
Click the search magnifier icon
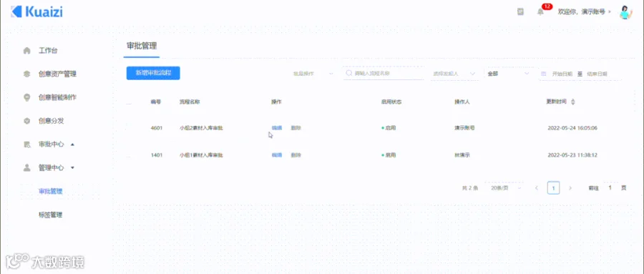(x=349, y=73)
